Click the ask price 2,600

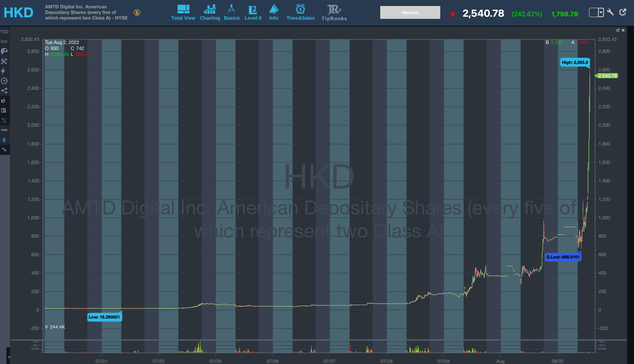click(583, 42)
